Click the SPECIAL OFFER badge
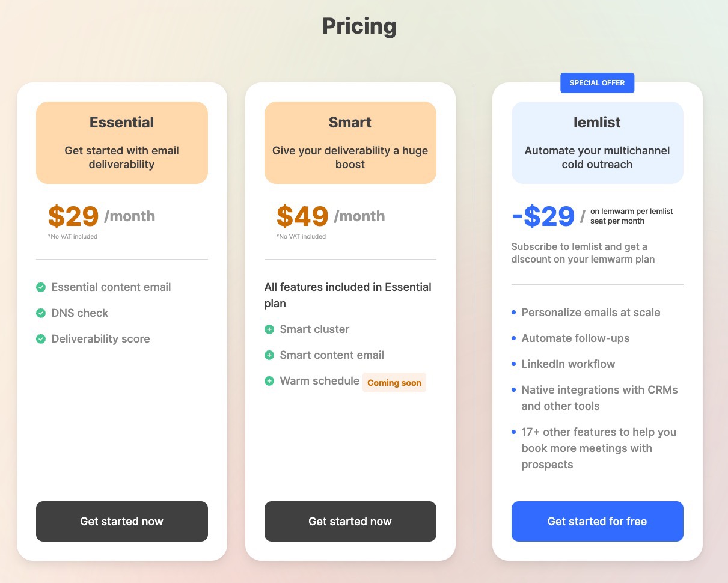The width and height of the screenshot is (728, 583). pyautogui.click(x=598, y=83)
